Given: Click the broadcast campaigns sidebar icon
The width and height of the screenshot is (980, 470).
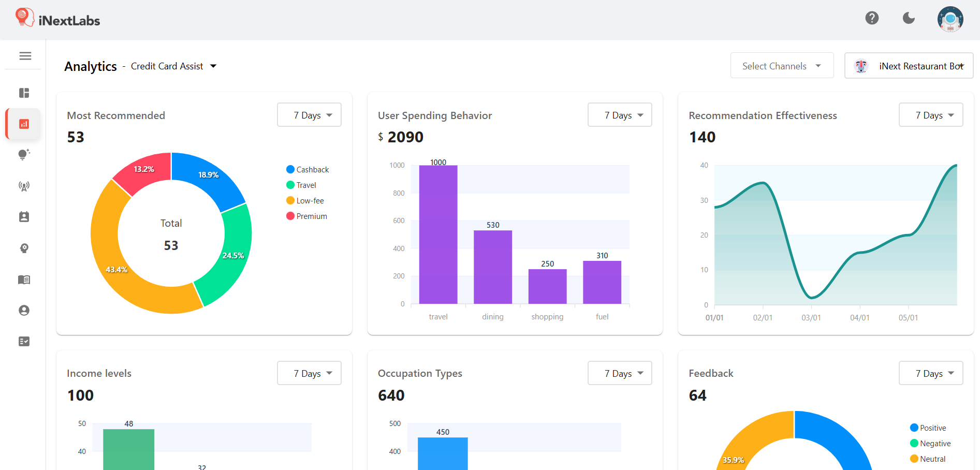Looking at the screenshot, I should click(x=23, y=186).
